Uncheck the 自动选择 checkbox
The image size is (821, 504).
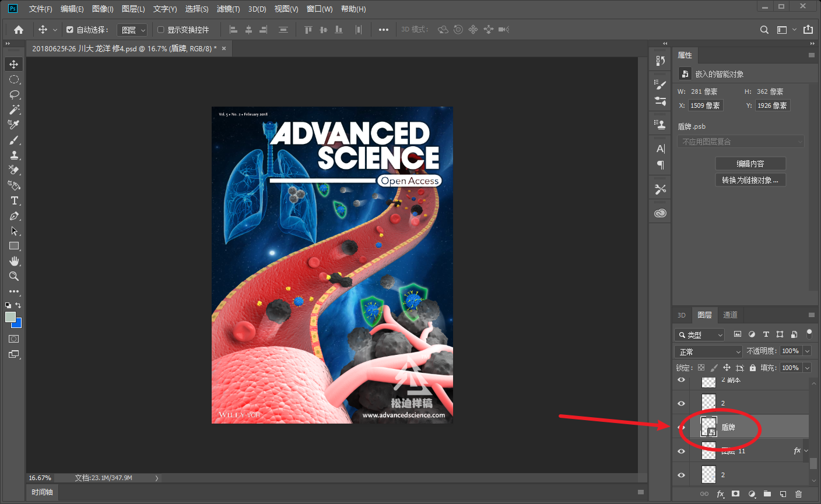(x=70, y=30)
